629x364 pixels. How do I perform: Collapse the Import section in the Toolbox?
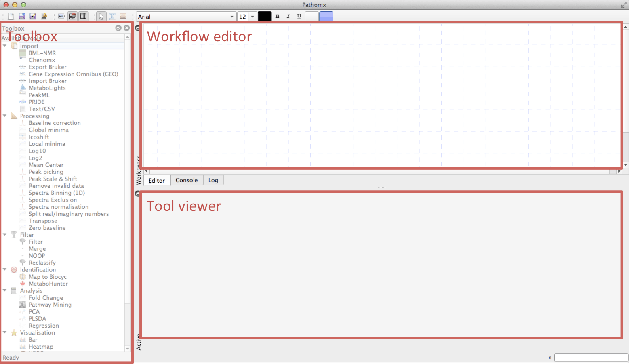pos(5,46)
